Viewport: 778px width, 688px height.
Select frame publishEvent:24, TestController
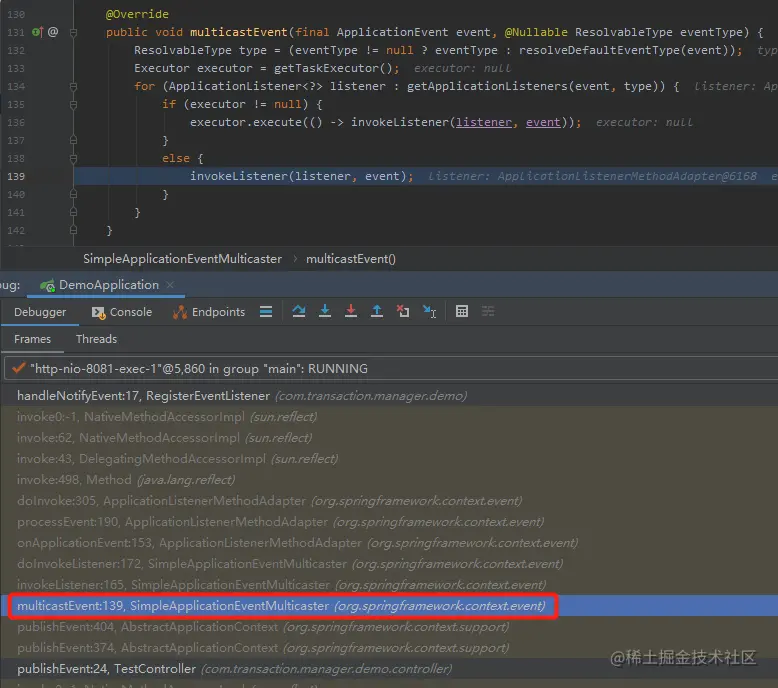[x=389, y=669]
